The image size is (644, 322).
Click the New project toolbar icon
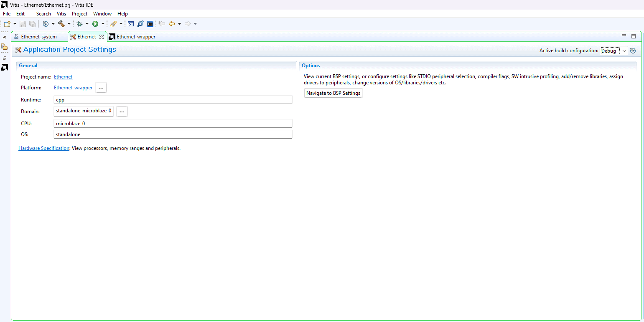[7, 24]
